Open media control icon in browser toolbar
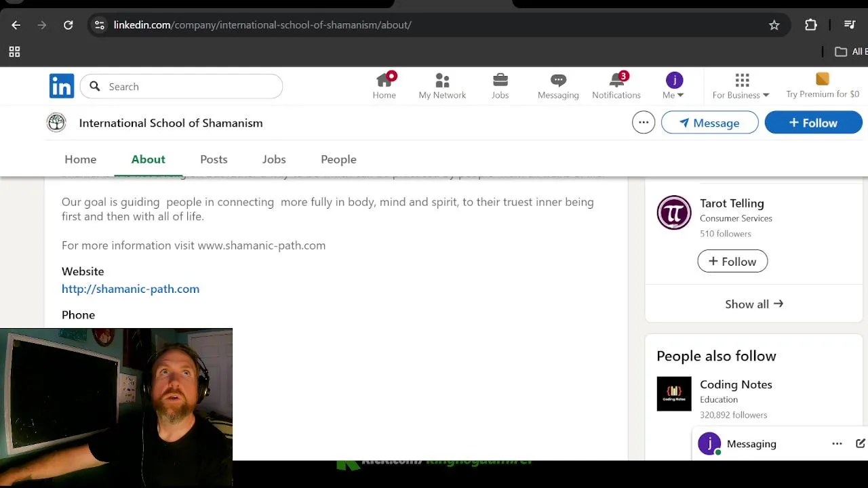The image size is (868, 488). (850, 25)
